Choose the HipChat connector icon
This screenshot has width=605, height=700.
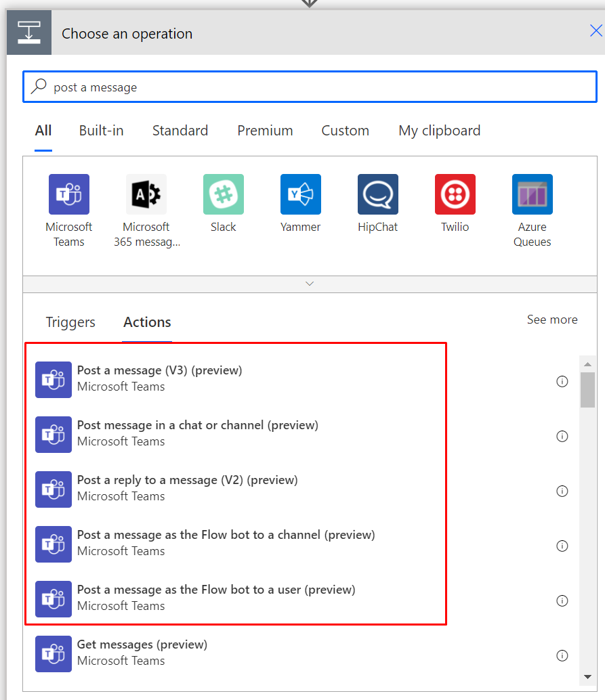point(378,194)
